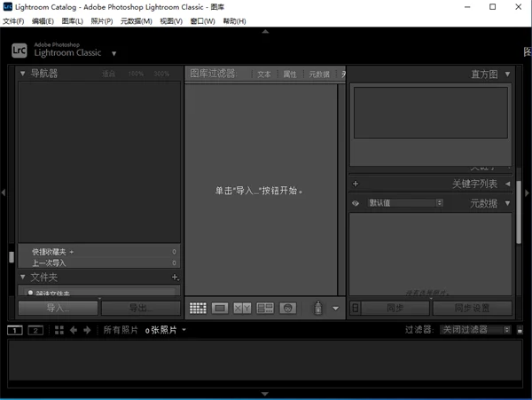Image resolution: width=532 pixels, height=400 pixels.
Task: Select the 文本 library filter tab
Action: (264, 75)
